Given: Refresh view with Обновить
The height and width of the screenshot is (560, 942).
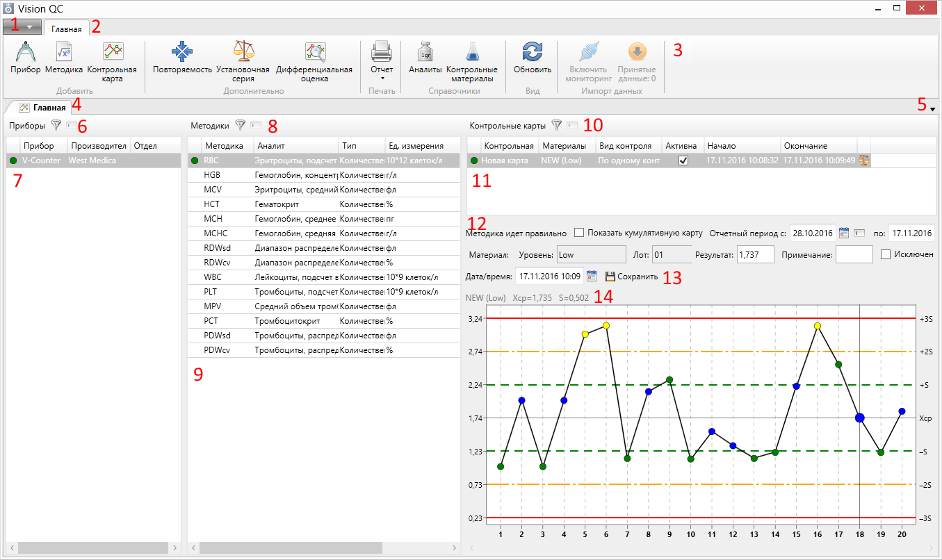Looking at the screenshot, I should (533, 58).
